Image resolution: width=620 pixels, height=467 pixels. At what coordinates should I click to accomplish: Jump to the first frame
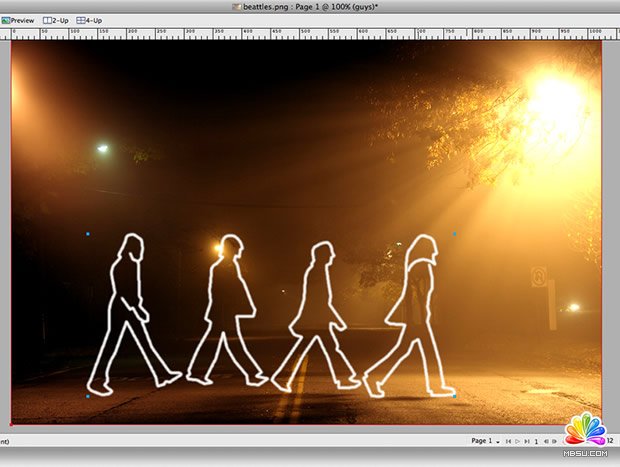click(x=509, y=441)
